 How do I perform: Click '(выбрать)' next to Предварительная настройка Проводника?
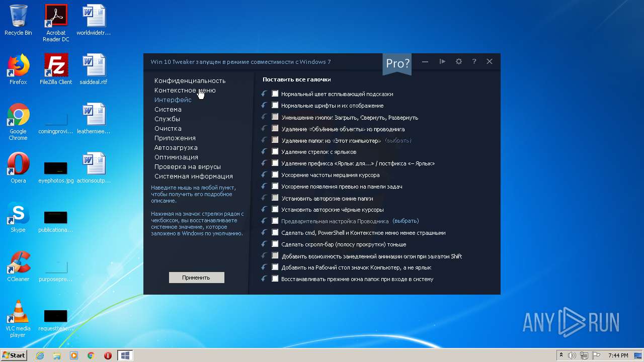(406, 221)
